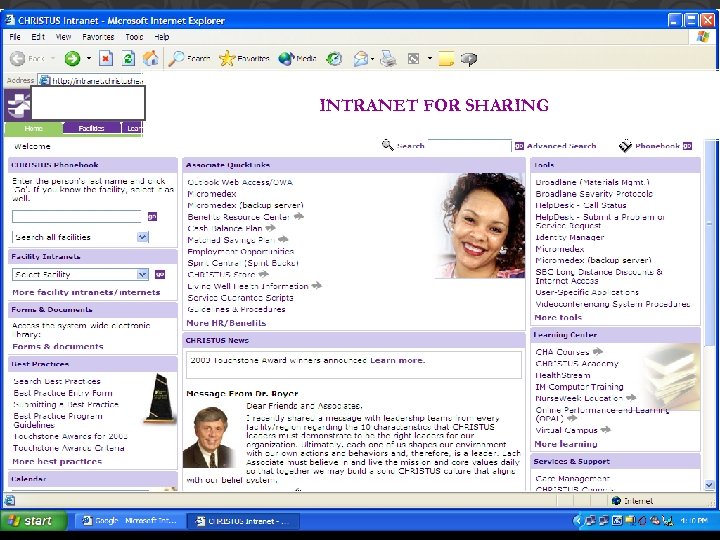The height and width of the screenshot is (540, 720).
Task: Open the Media globe toolbar button
Action: [x=297, y=58]
